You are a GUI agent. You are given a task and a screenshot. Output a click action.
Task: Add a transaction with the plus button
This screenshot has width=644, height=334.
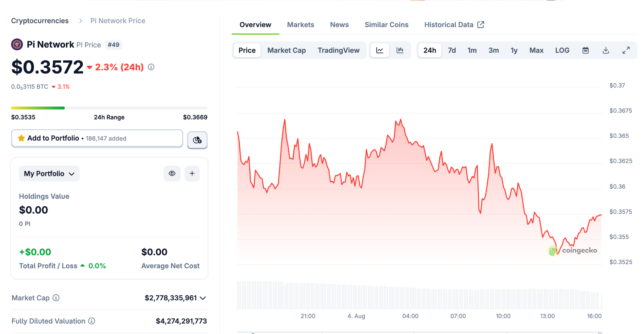(192, 173)
